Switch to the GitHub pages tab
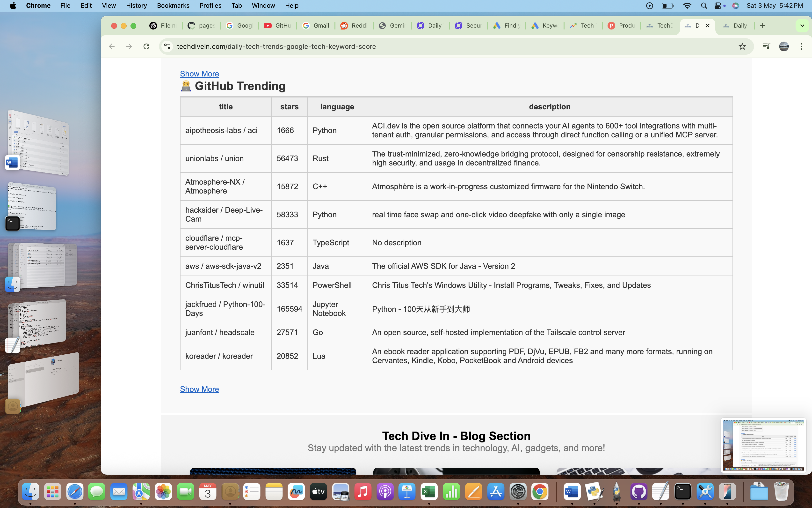This screenshot has height=508, width=812. pos(201,26)
